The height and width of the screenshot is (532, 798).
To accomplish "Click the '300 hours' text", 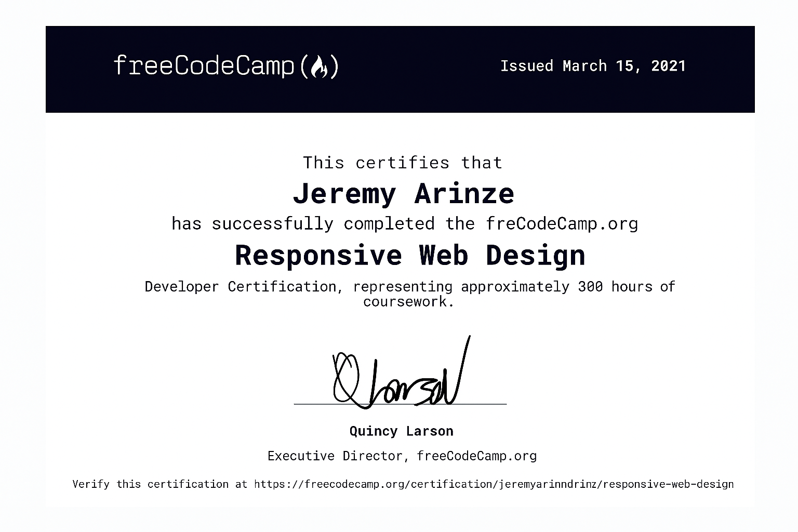I will pos(615,287).
